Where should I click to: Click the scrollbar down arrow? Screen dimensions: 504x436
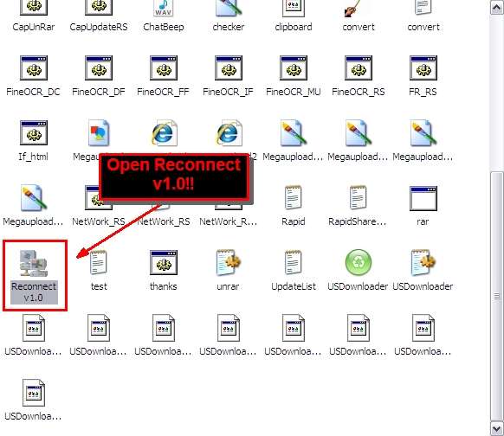[x=496, y=428]
